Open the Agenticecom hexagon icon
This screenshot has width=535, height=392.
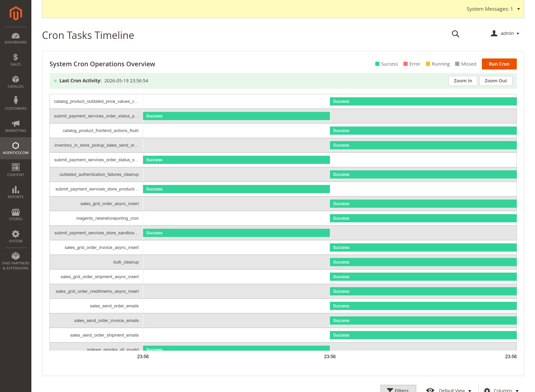coord(16,145)
